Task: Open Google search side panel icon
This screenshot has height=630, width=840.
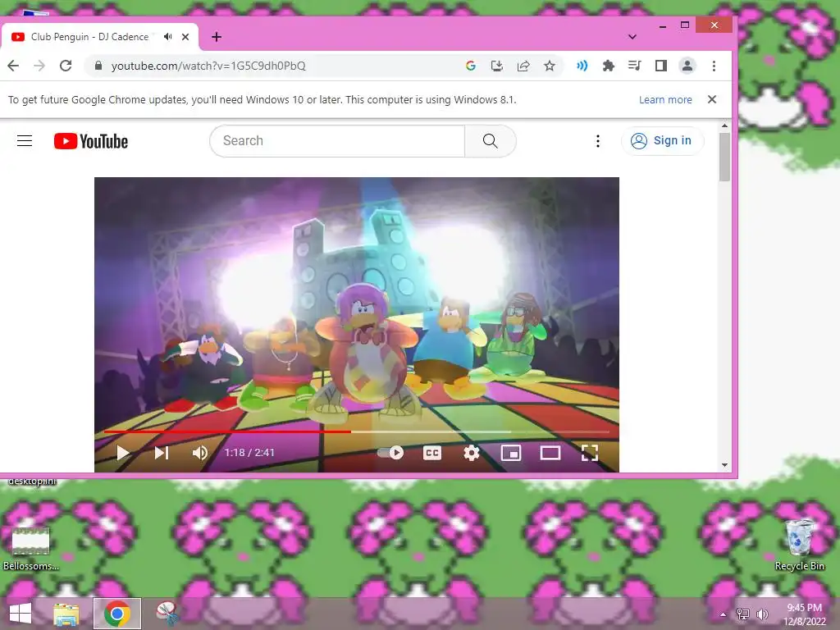Action: (471, 66)
